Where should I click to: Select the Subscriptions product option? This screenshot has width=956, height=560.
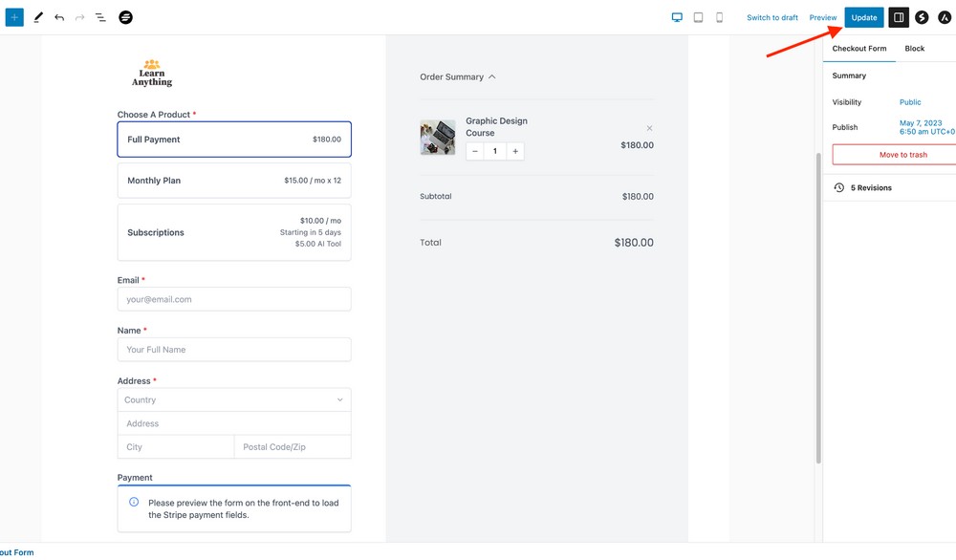point(234,232)
